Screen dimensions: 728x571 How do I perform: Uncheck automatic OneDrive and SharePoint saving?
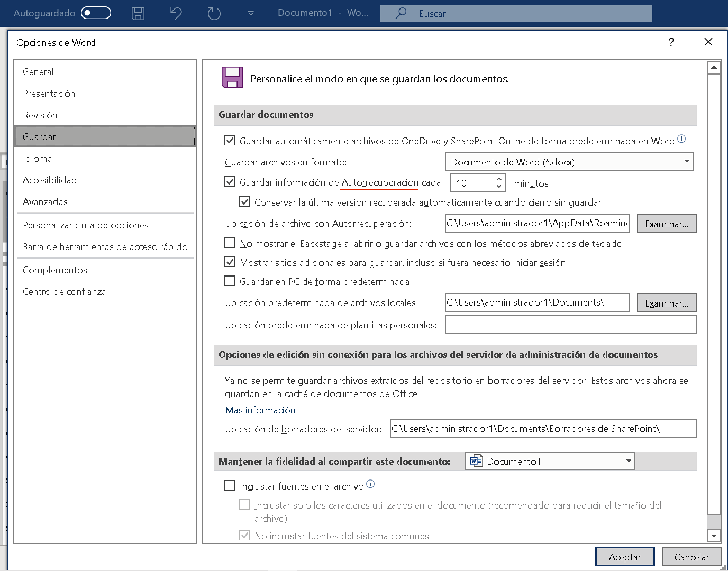[x=230, y=141]
